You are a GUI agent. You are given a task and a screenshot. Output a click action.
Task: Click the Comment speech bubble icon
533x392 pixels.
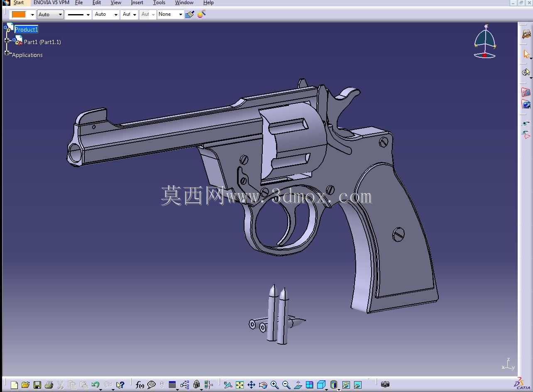152,385
